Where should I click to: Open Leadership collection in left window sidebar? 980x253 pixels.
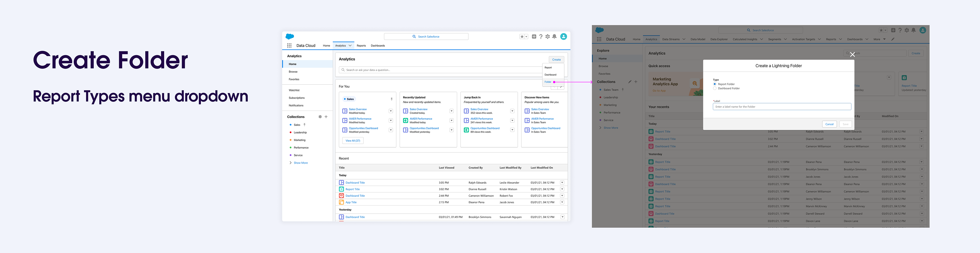[x=300, y=132]
